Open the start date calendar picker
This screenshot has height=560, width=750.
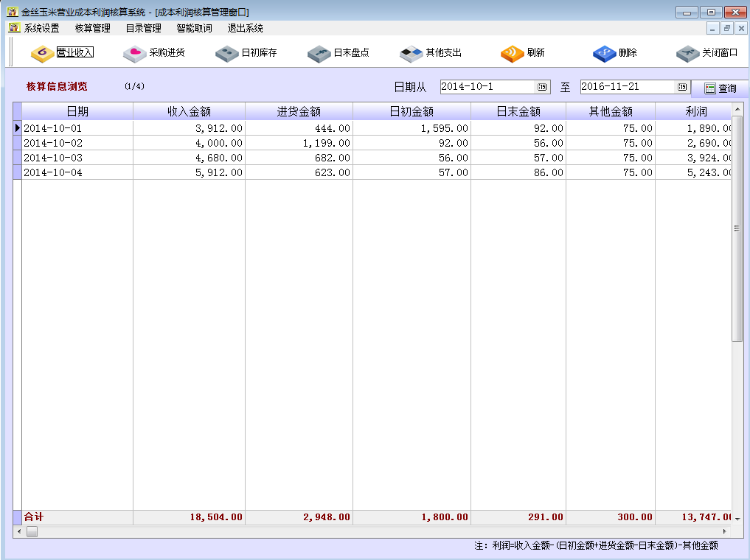542,87
